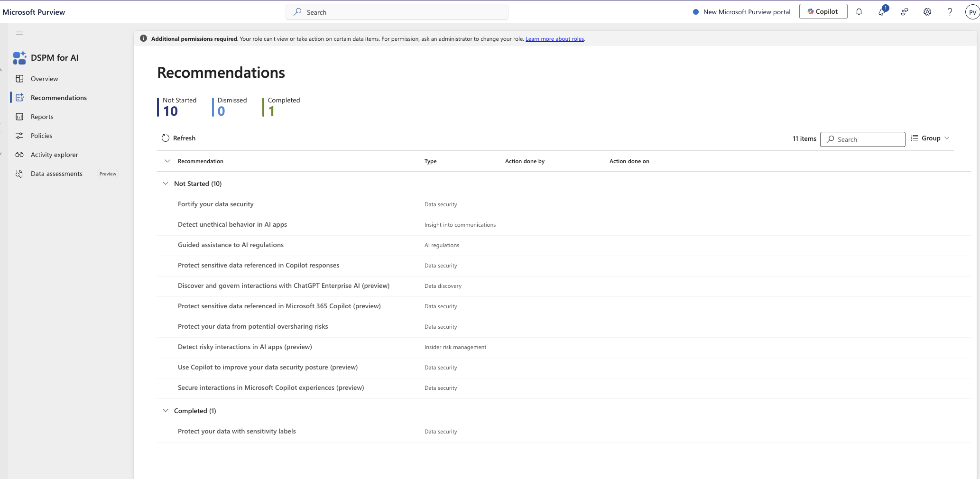Go to Overview in the sidebar

(44, 79)
